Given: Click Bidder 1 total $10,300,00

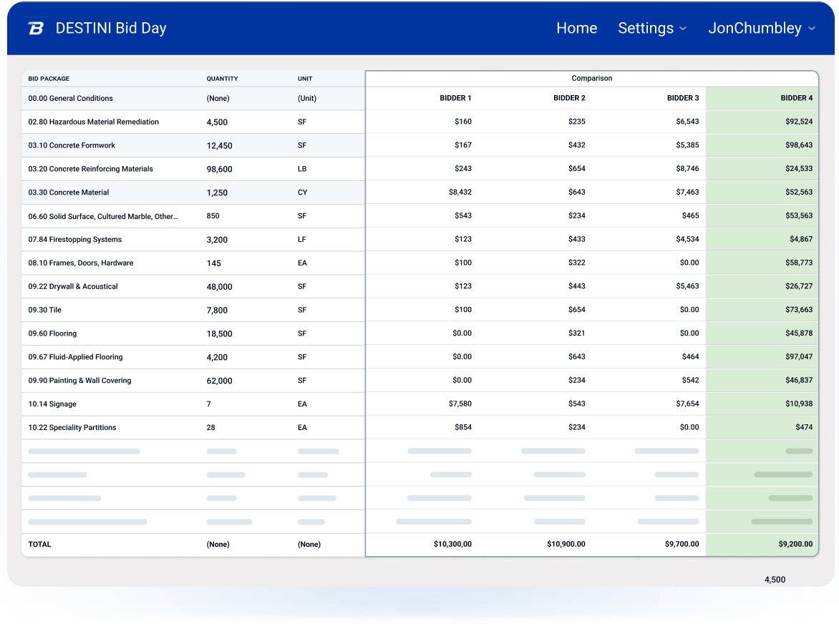Looking at the screenshot, I should tap(452, 544).
